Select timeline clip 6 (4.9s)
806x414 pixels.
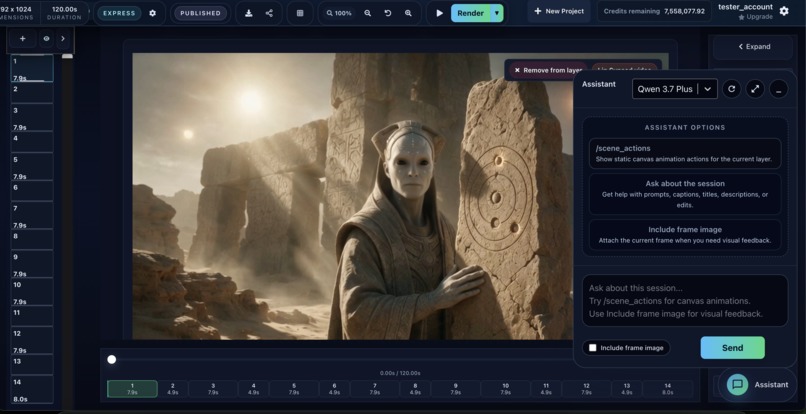334,389
